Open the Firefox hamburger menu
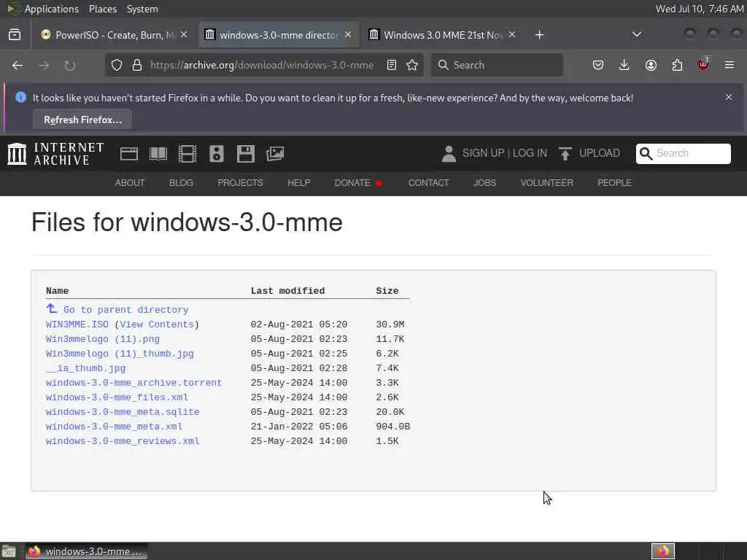 (729, 65)
